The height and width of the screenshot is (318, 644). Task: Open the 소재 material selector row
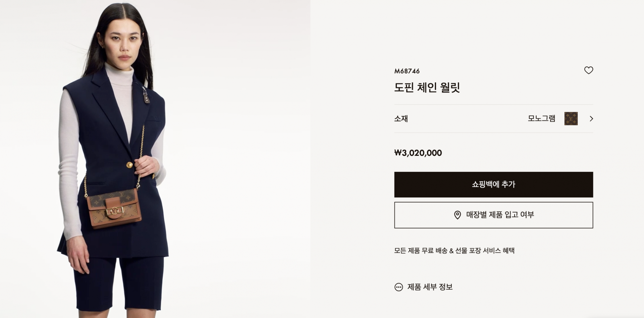(x=493, y=119)
